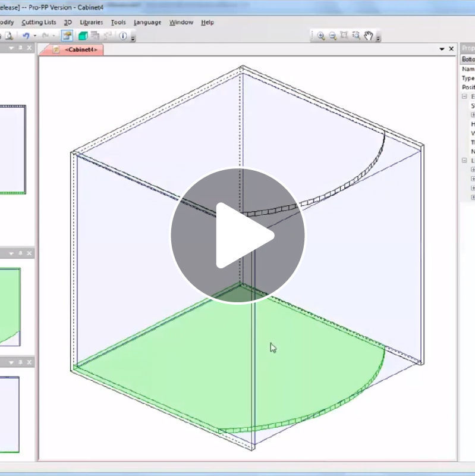Click the green 3D cube view icon
This screenshot has width=475, height=476.
coord(83,36)
